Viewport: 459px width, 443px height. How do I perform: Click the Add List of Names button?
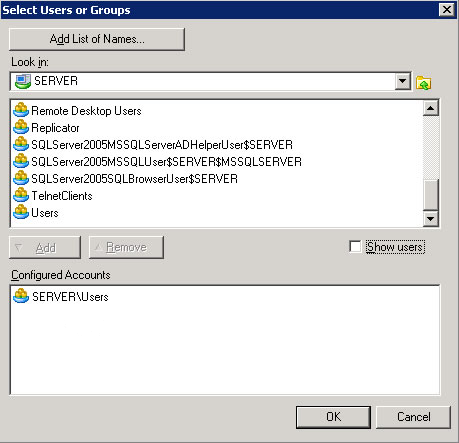[x=97, y=39]
